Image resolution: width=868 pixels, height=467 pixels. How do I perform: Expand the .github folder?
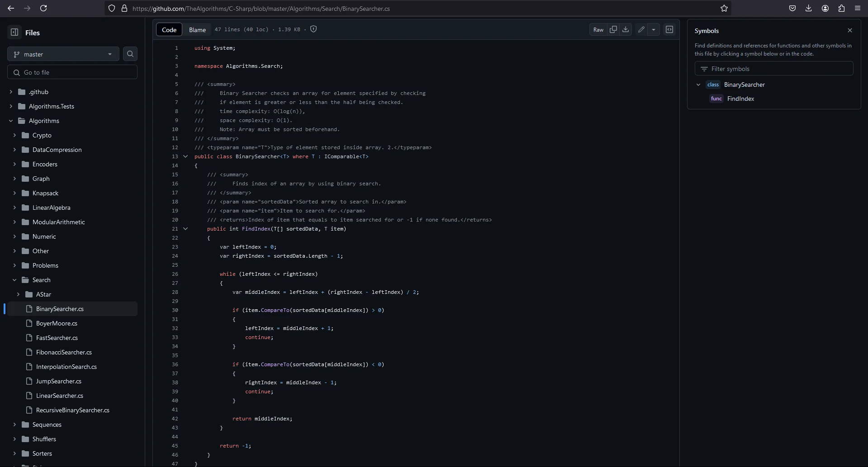click(11, 92)
